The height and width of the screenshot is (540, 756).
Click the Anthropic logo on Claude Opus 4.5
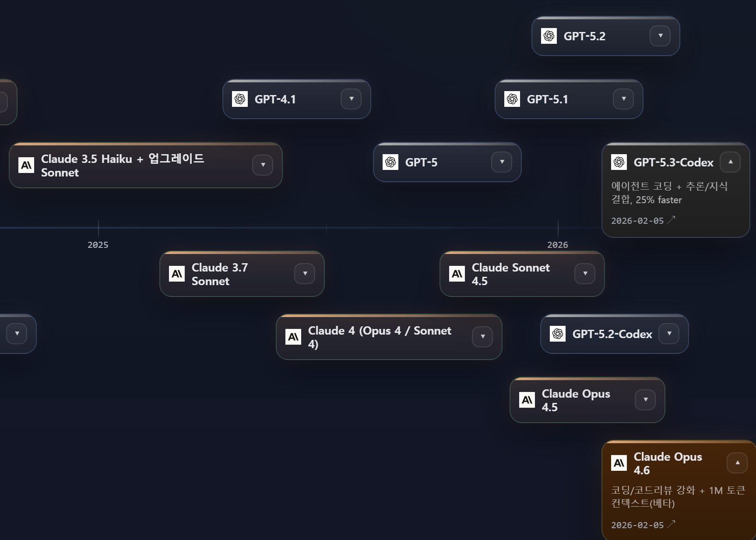point(527,400)
